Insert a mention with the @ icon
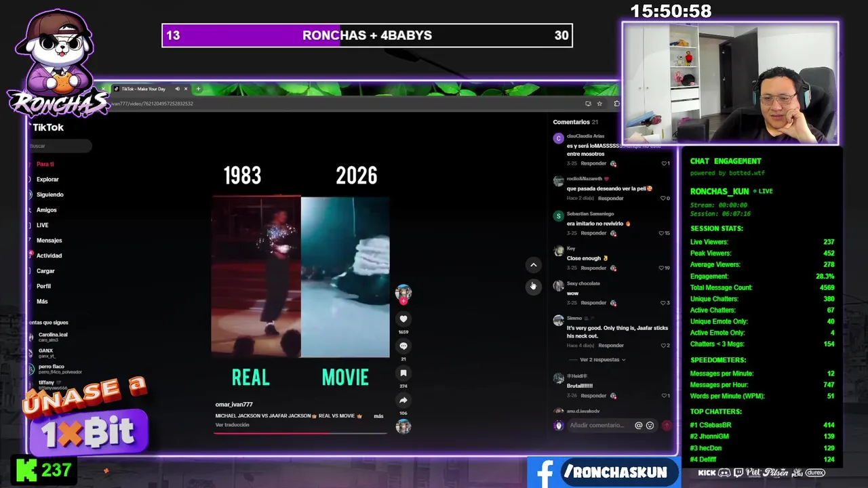 (x=638, y=426)
